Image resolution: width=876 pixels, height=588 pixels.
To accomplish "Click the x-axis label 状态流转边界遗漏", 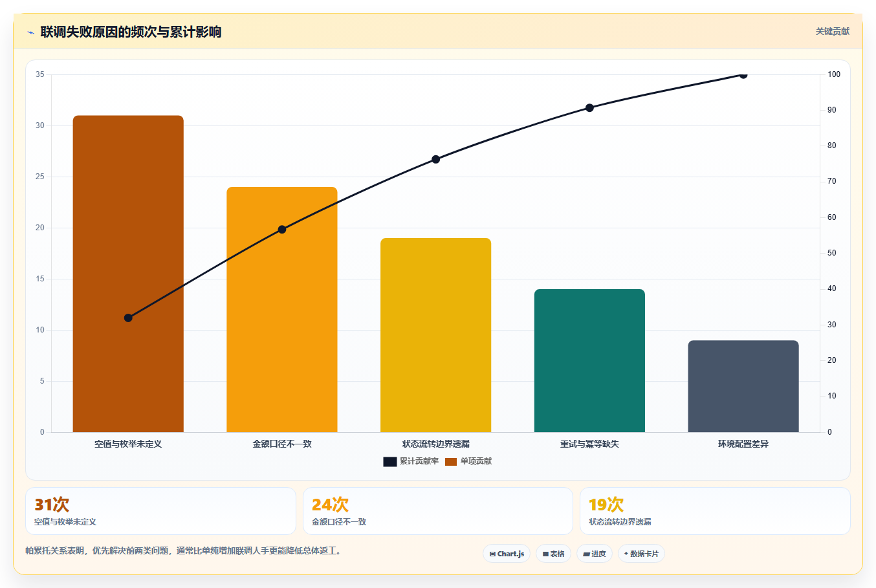I will coord(435,444).
